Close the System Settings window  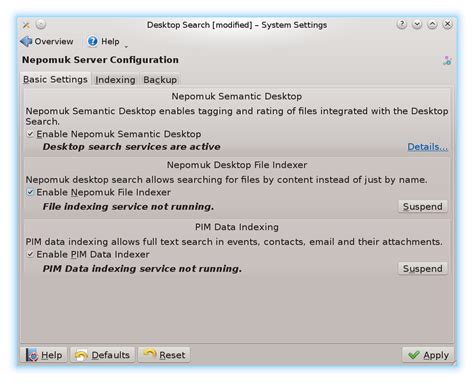point(448,24)
